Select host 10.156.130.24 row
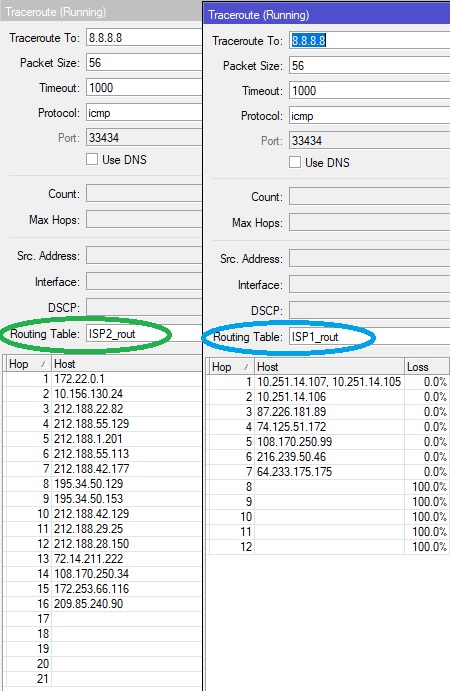 (102, 394)
